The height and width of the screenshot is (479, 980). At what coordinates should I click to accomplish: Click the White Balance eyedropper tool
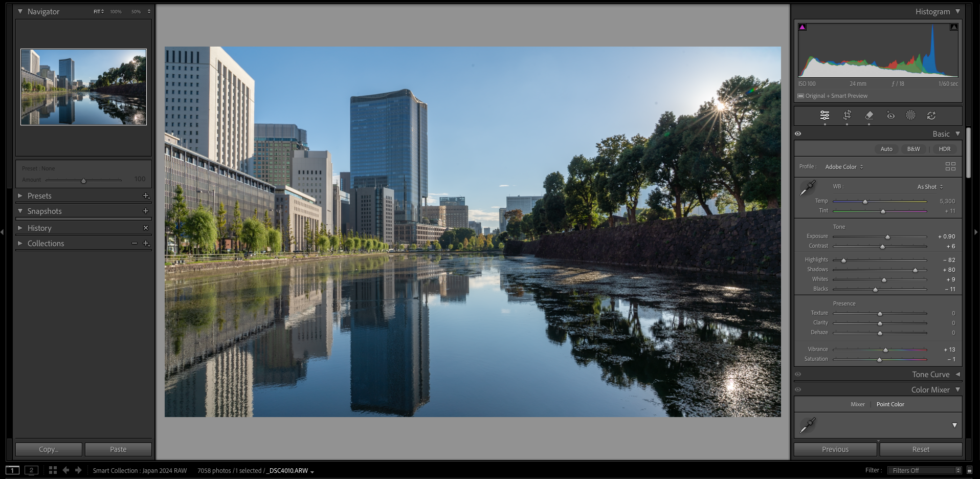(x=807, y=188)
